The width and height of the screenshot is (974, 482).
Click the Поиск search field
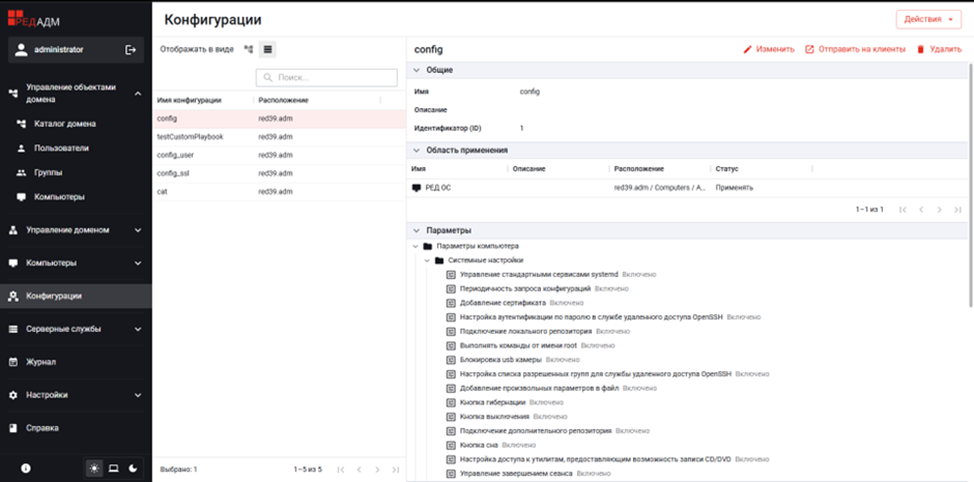[x=327, y=78]
